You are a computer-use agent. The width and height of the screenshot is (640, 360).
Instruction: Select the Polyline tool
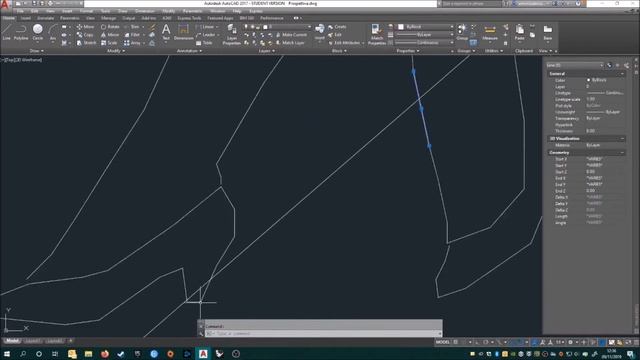[x=21, y=32]
